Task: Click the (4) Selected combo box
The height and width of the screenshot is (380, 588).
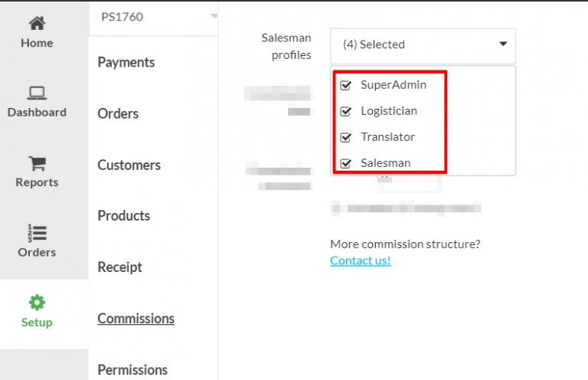Action: pos(423,46)
